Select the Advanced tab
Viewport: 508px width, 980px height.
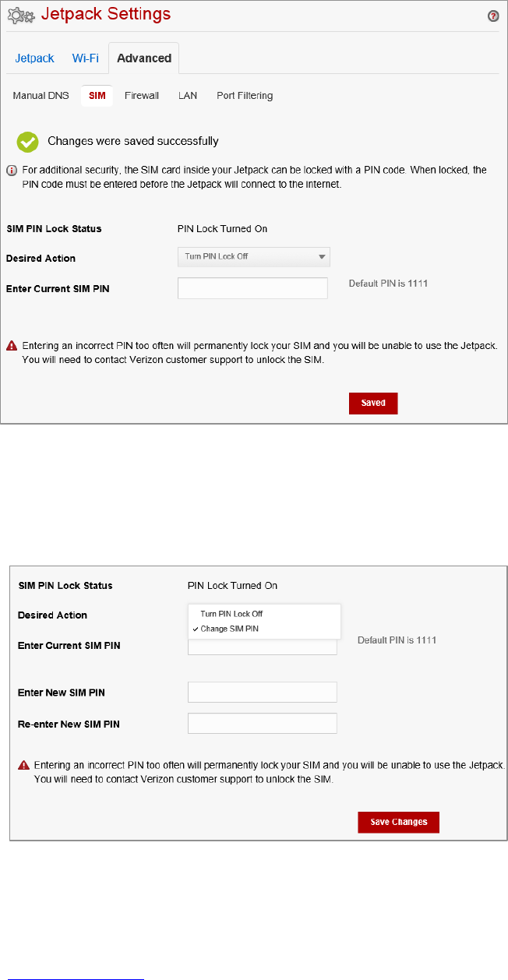click(x=144, y=58)
